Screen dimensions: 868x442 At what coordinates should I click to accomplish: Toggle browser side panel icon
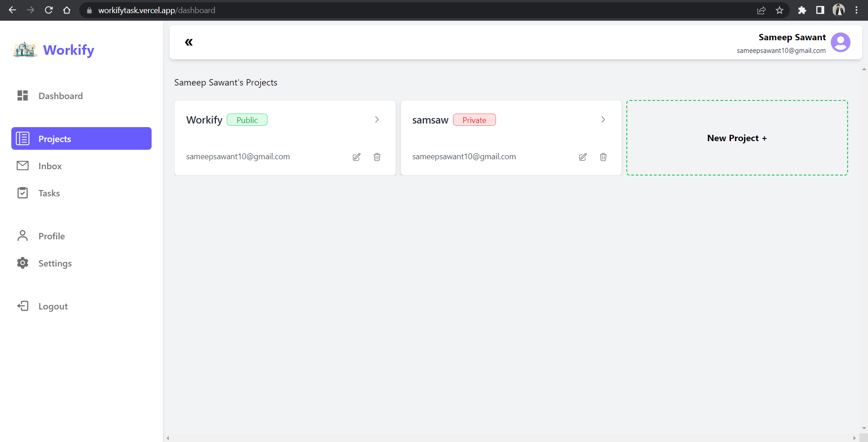pyautogui.click(x=820, y=10)
